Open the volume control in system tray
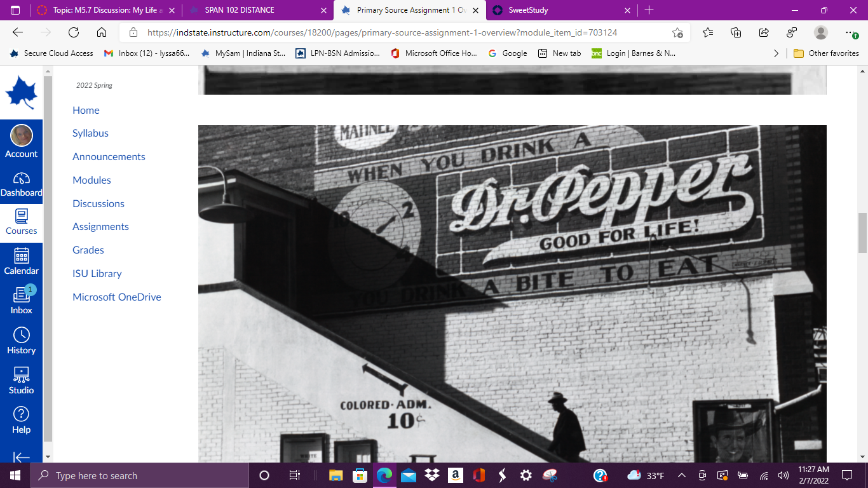The height and width of the screenshot is (488, 868). pos(783,475)
